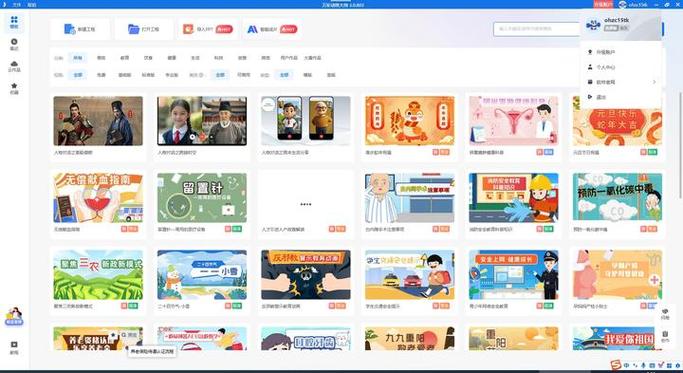Select the 大赛作品 category filter
Image resolution: width=683 pixels, height=373 pixels.
312,58
